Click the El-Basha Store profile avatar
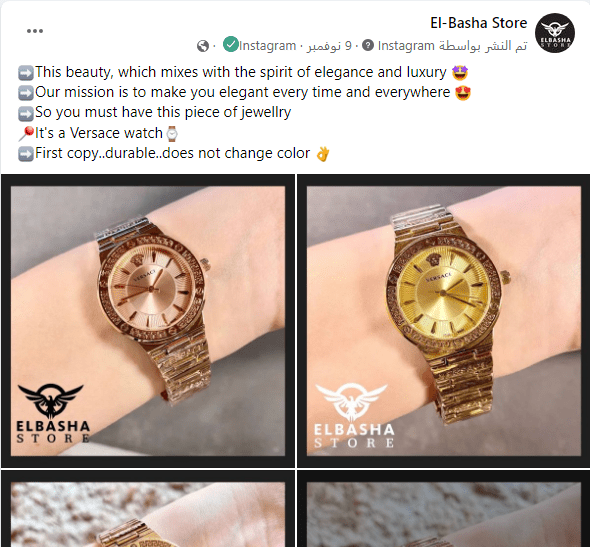This screenshot has width=590, height=547. (555, 33)
